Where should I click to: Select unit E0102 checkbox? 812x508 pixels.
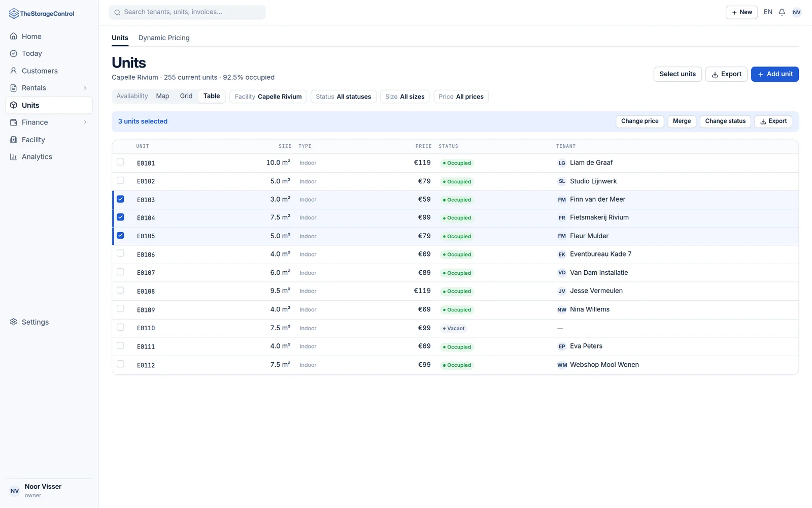[120, 180]
